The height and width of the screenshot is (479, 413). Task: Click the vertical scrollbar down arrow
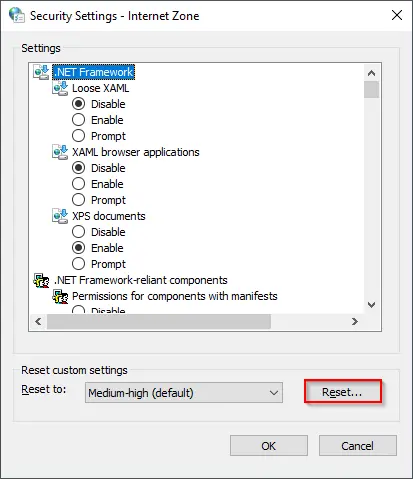tap(371, 305)
